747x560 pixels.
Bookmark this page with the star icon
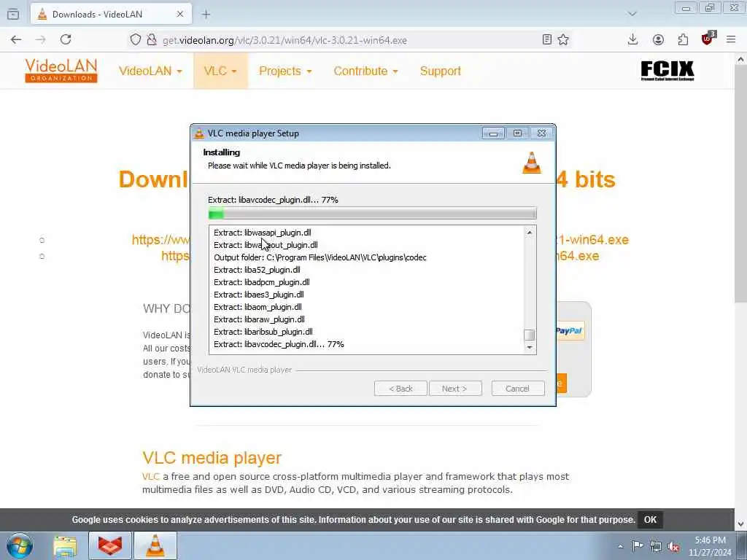(563, 40)
